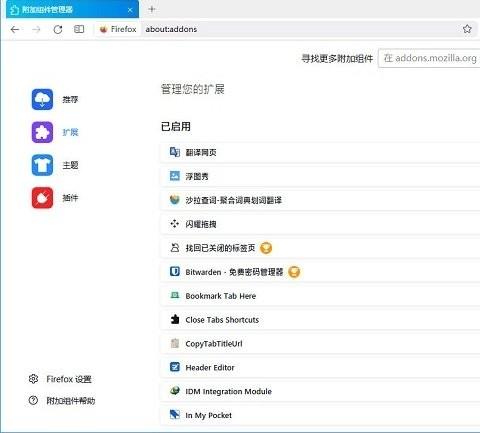Click the question mark help icon

coord(33,400)
